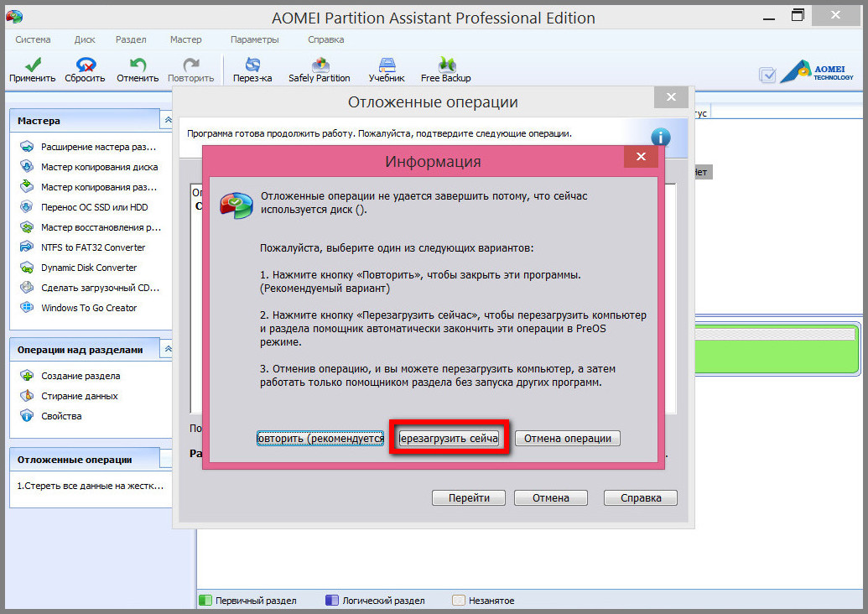Launch Free Backup from the toolbar
The image size is (868, 614).
(x=445, y=70)
